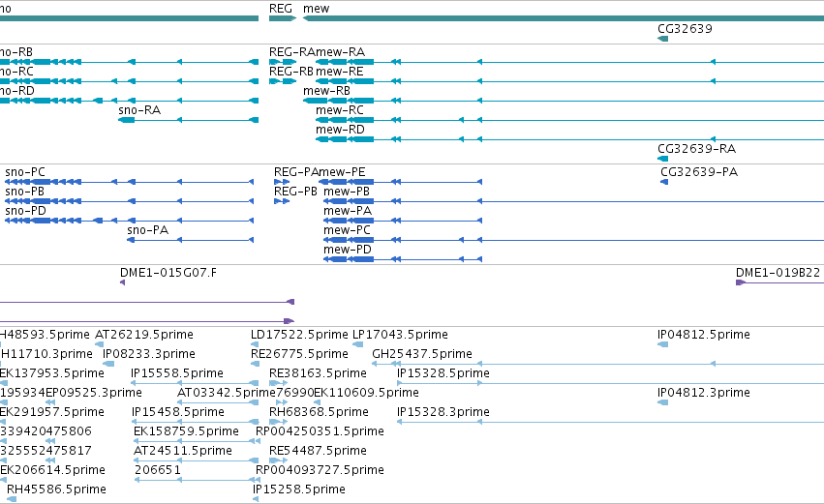Open the CG32639-RA transcript
The height and width of the screenshot is (504, 824).
click(697, 149)
